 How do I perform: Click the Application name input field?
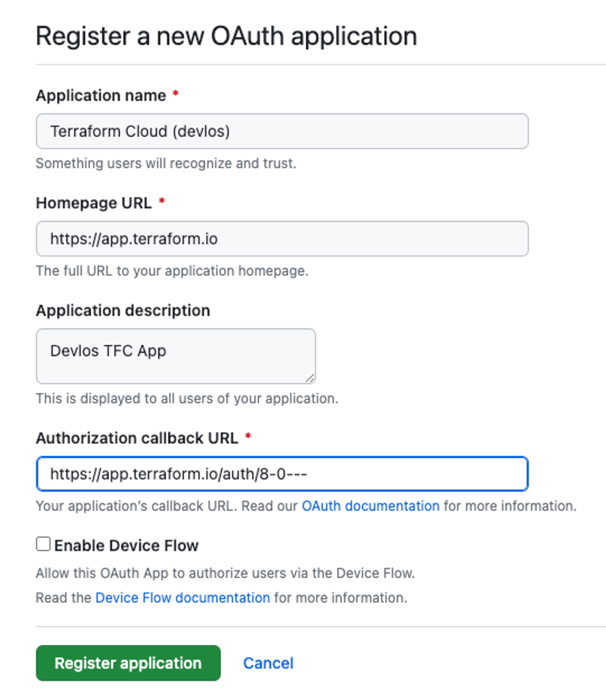[282, 131]
